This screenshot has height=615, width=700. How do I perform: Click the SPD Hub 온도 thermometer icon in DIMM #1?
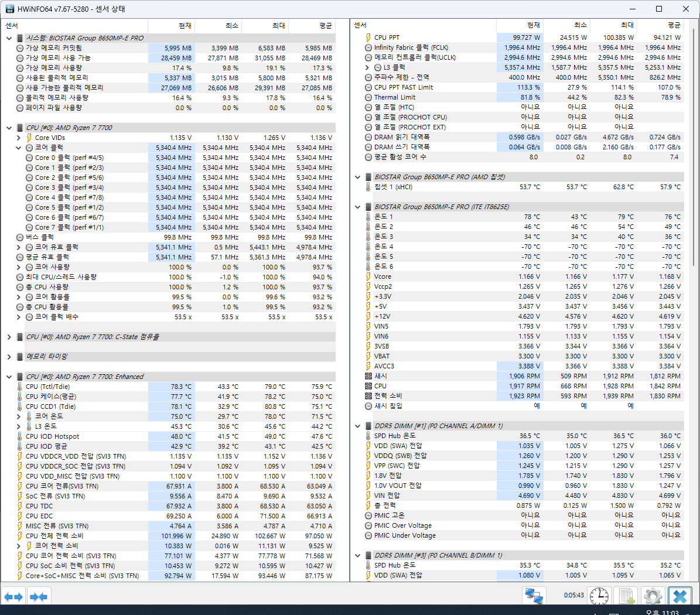pos(368,436)
